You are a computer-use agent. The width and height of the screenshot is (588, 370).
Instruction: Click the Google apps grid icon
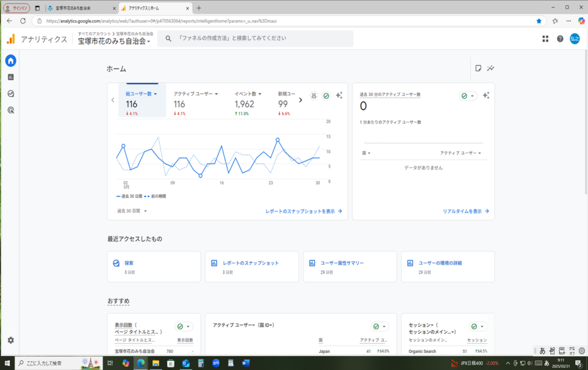click(x=545, y=38)
